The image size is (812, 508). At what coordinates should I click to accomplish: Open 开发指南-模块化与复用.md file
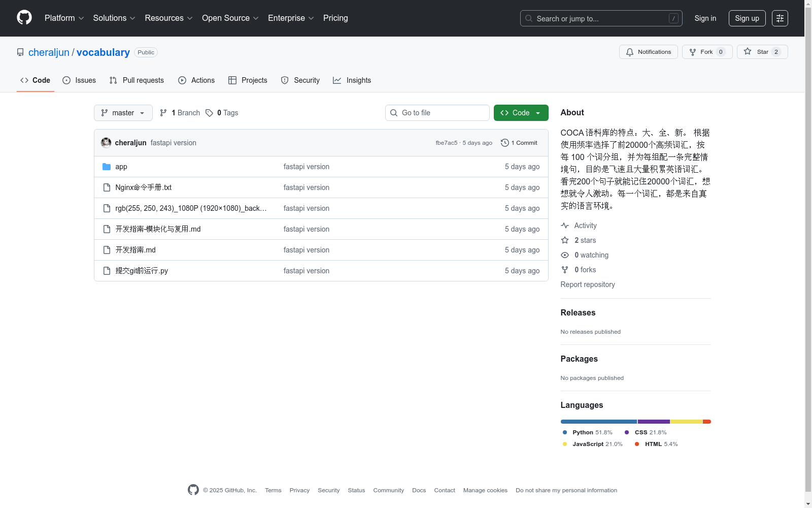pos(158,229)
